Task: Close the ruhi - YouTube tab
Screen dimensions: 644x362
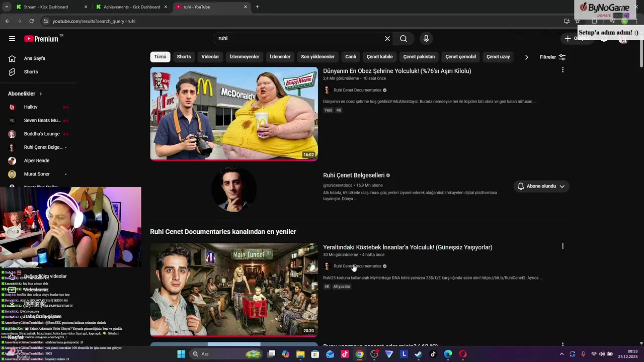Action: tap(246, 7)
